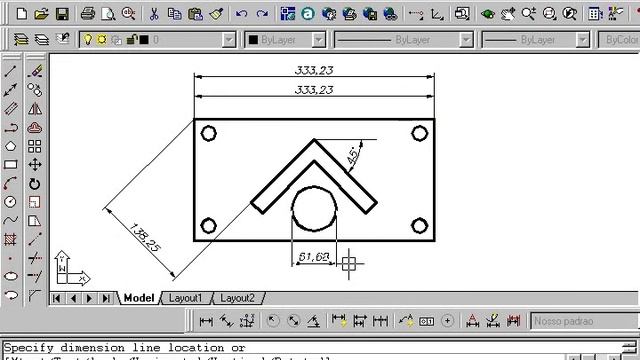Open the Nosso padrao dimension style dropdown
The image size is (640, 360).
tap(585, 322)
